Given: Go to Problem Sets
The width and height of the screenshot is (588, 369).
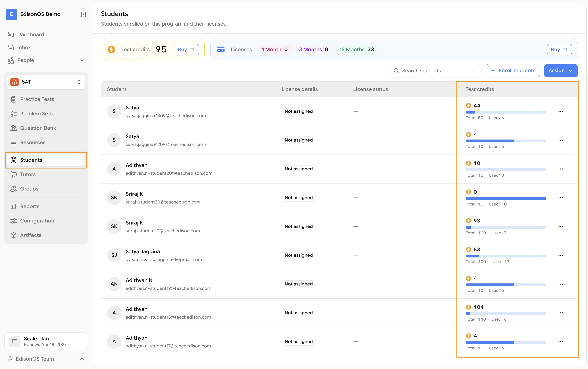Looking at the screenshot, I should tap(46, 114).
